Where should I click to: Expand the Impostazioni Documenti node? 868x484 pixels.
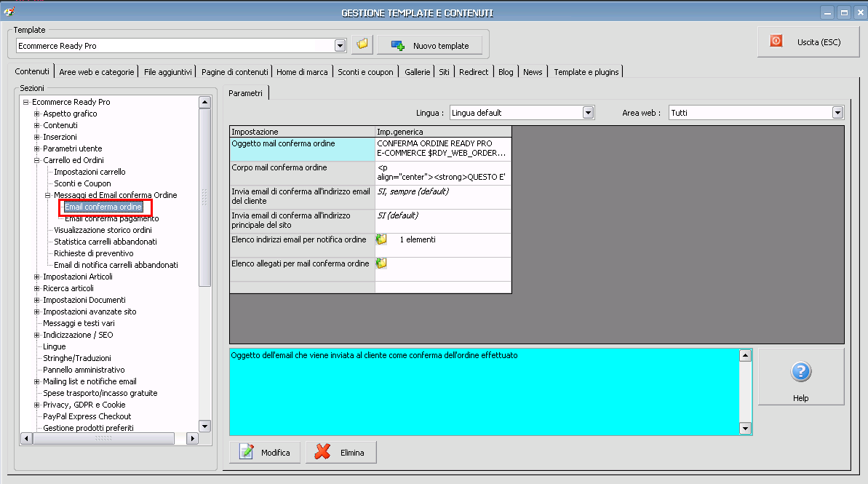click(x=36, y=300)
